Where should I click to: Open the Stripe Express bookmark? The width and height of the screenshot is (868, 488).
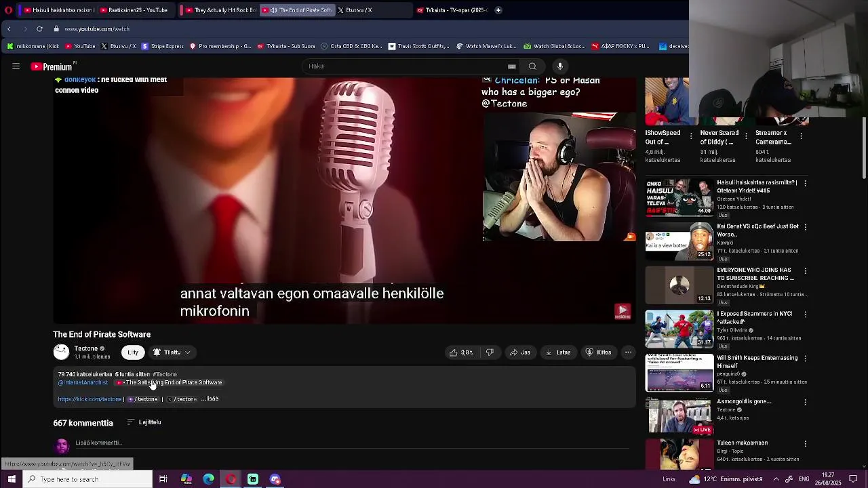pyautogui.click(x=161, y=46)
